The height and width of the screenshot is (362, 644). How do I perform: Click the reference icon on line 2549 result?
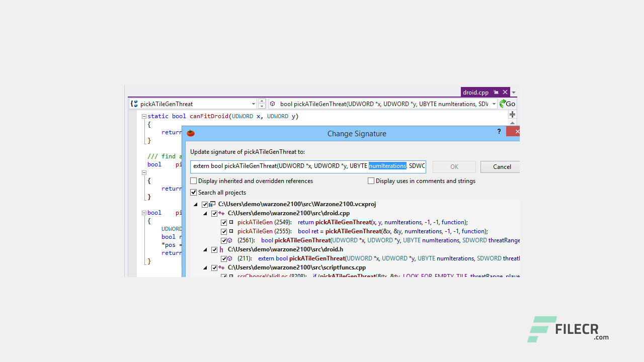click(x=231, y=222)
